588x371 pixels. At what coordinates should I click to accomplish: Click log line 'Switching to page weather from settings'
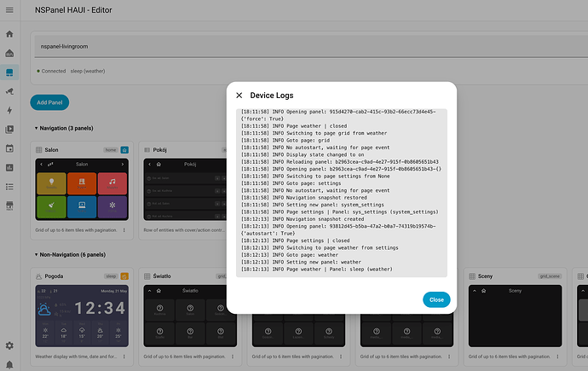320,248
